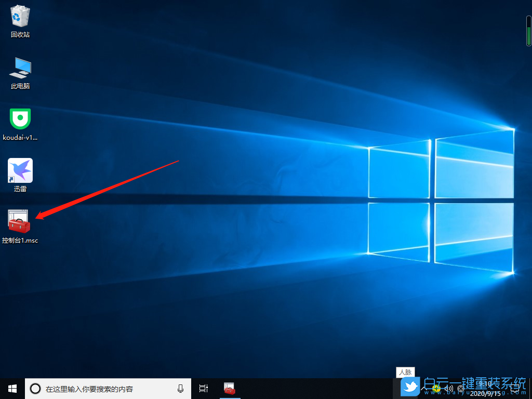Click the 人脉 tooltip label
This screenshot has width=532, height=399.
point(405,372)
